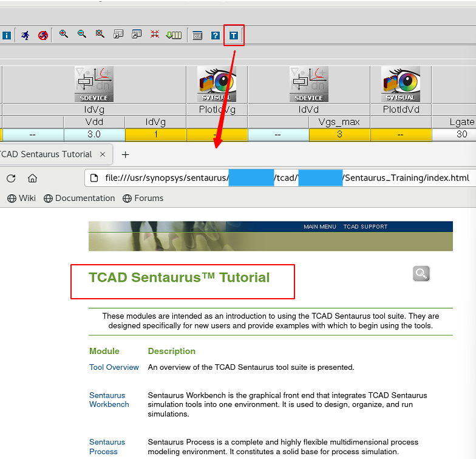Click the red Abort run icon

pyautogui.click(x=43, y=35)
